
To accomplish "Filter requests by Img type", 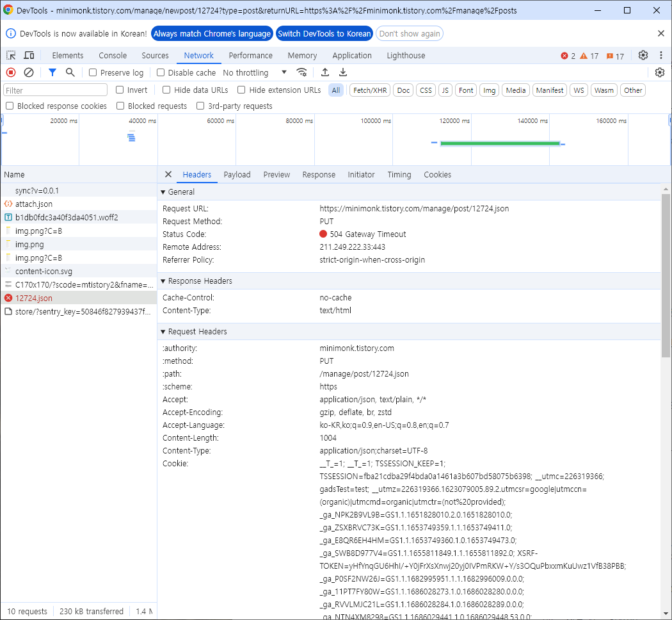I will [489, 90].
